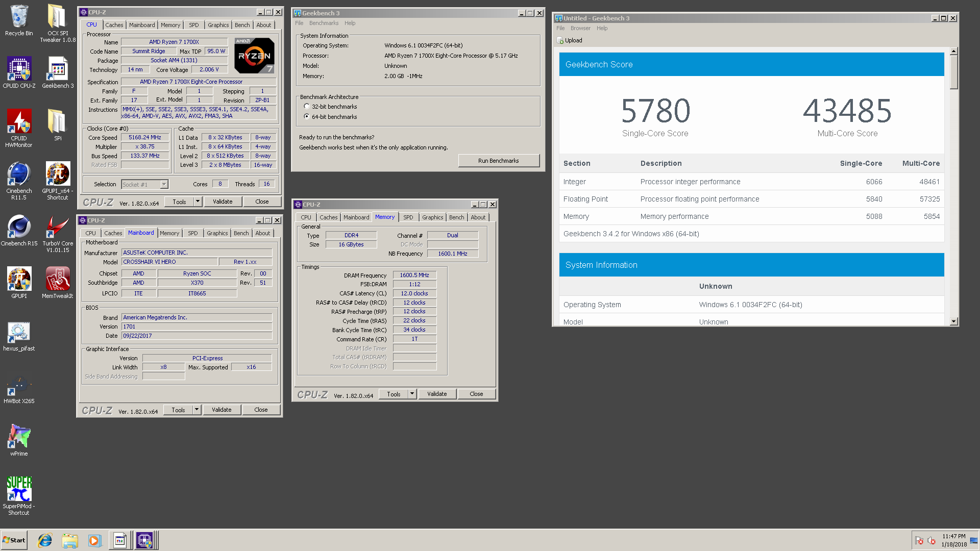Click Show Desktop icon in system tray

click(x=974, y=540)
